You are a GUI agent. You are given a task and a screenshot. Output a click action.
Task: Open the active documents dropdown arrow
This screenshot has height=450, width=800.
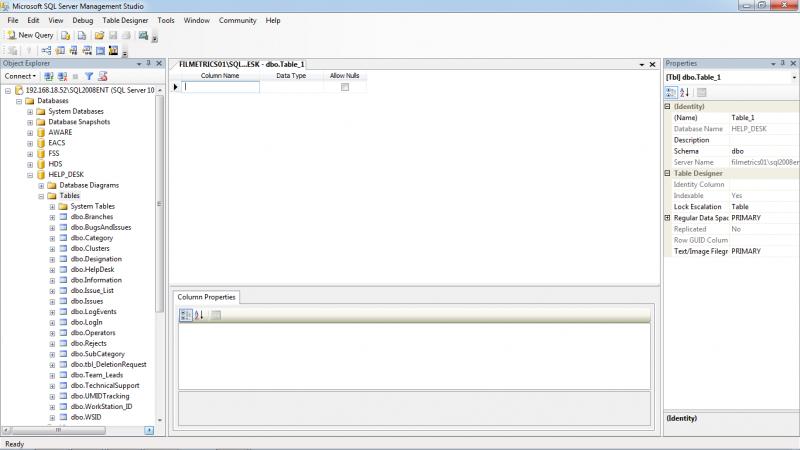click(642, 65)
